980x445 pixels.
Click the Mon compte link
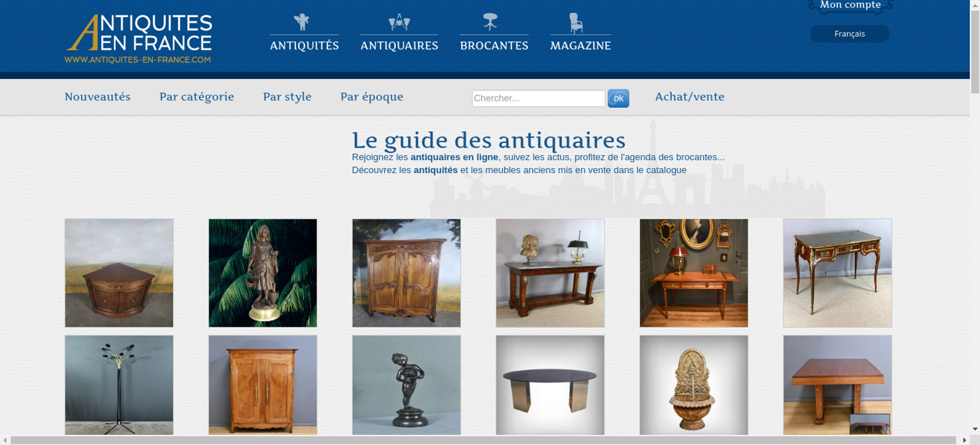tap(850, 5)
